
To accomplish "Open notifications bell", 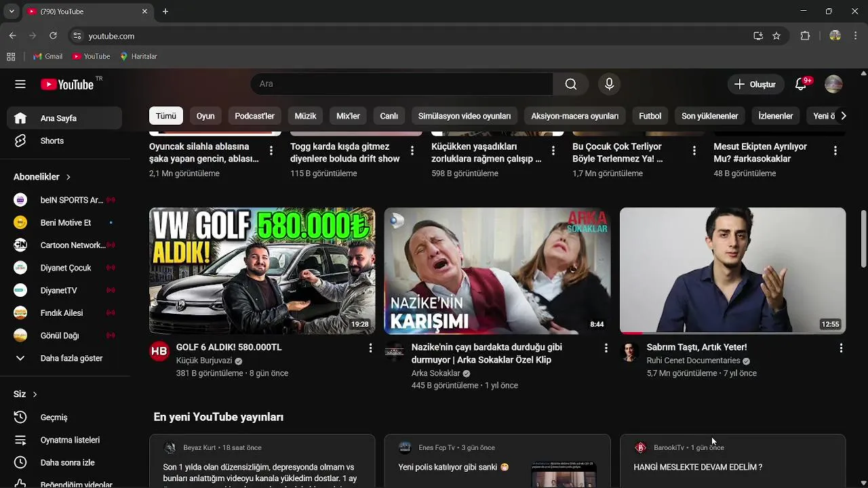I will 801,84.
